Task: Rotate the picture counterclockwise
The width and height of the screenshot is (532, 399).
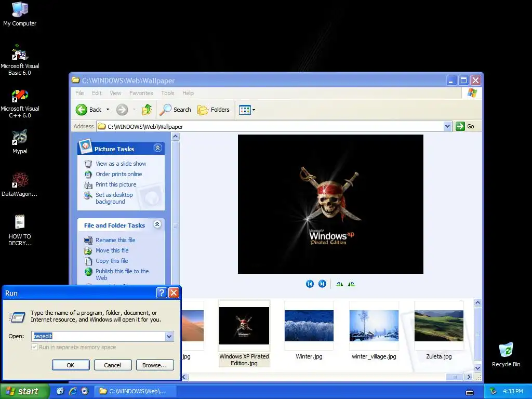Action: point(351,284)
